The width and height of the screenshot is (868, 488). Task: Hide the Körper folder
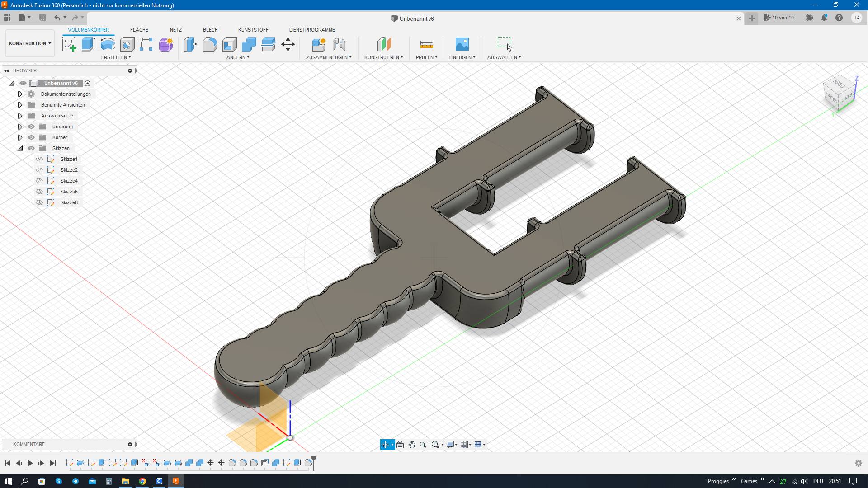[31, 137]
